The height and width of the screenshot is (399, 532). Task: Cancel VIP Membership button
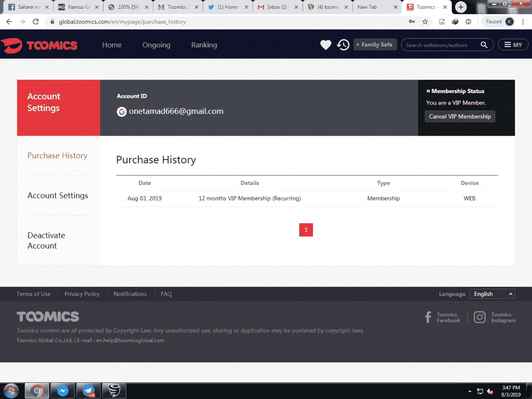[460, 116]
